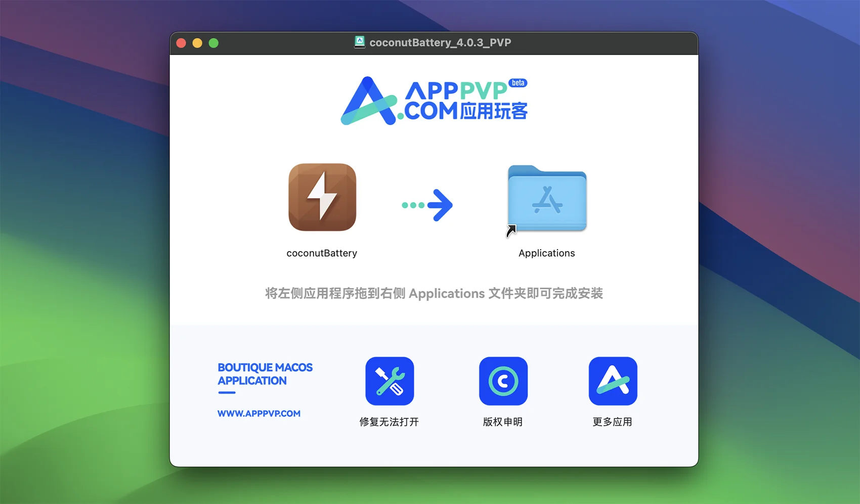
Task: Click the BOUTIQUE MACOS APPLICATION heading
Action: pyautogui.click(x=265, y=374)
